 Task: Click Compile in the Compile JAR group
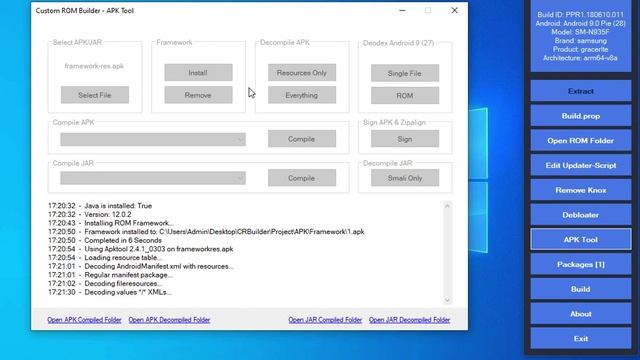tap(302, 178)
